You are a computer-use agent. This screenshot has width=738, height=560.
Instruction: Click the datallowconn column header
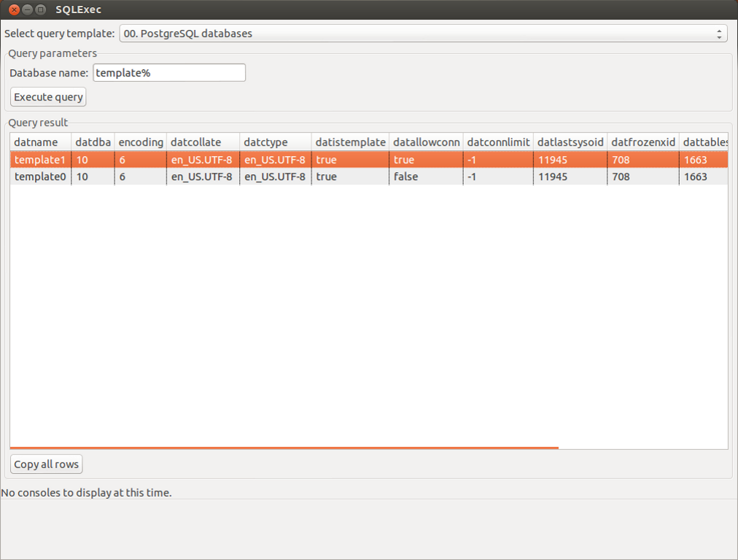(426, 142)
